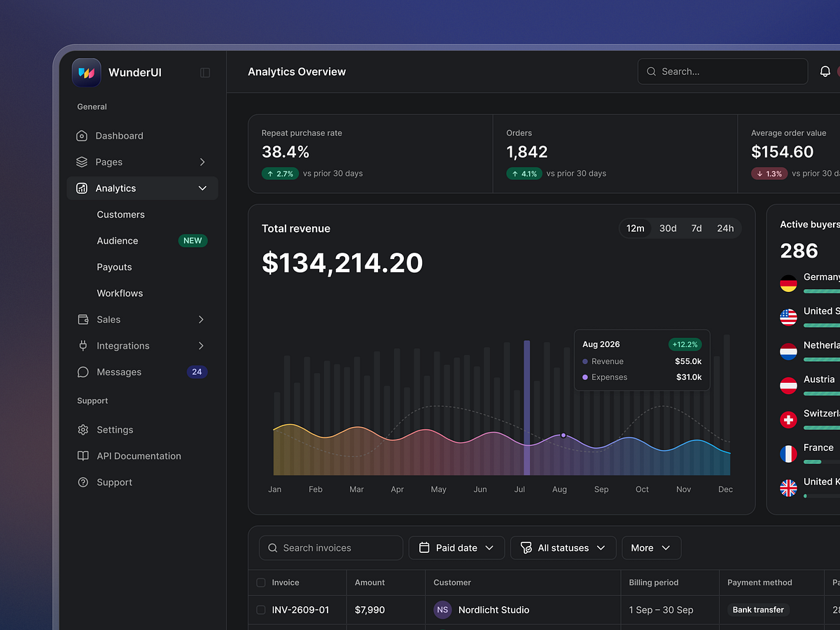Click the Bank transfer payment badge
The image size is (840, 630).
(x=758, y=610)
